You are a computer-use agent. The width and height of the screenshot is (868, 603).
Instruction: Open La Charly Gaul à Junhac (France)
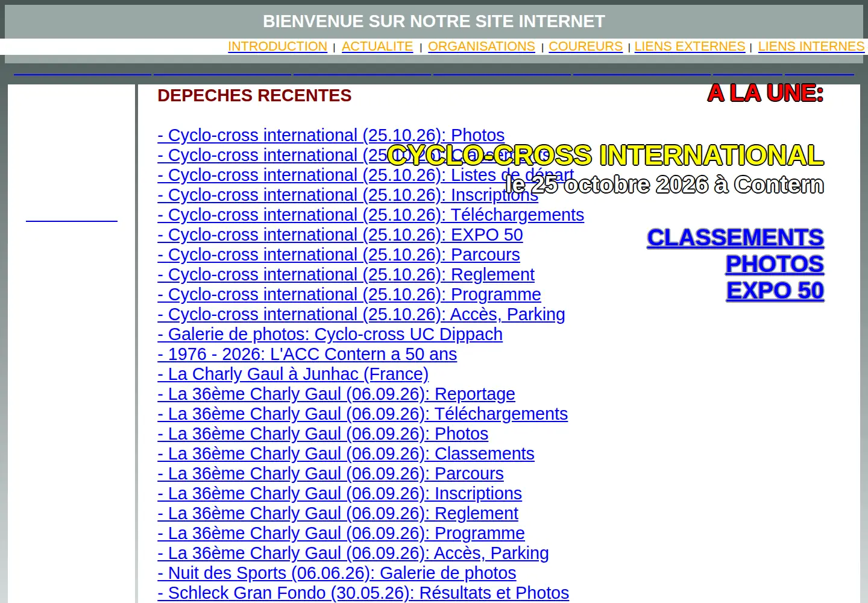(x=293, y=374)
